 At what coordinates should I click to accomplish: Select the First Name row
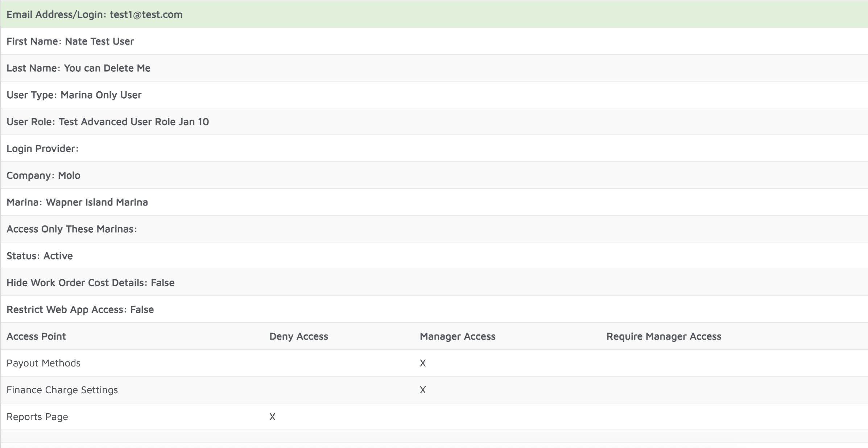[x=70, y=41]
